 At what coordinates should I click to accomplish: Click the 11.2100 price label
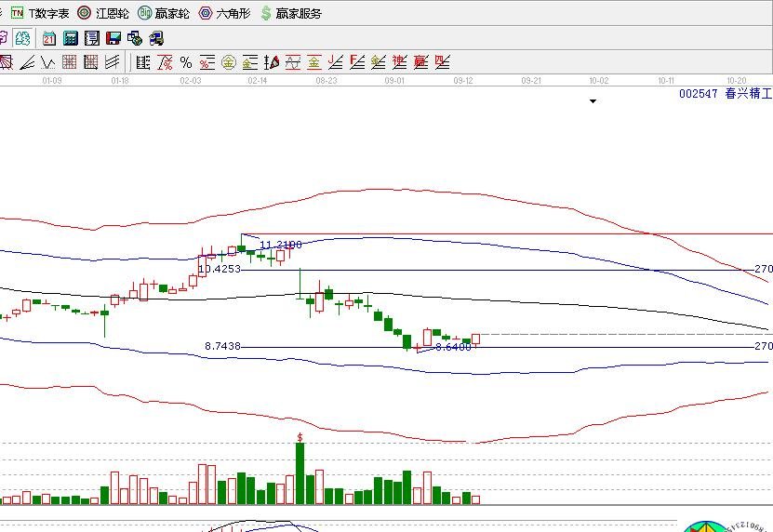[281, 245]
